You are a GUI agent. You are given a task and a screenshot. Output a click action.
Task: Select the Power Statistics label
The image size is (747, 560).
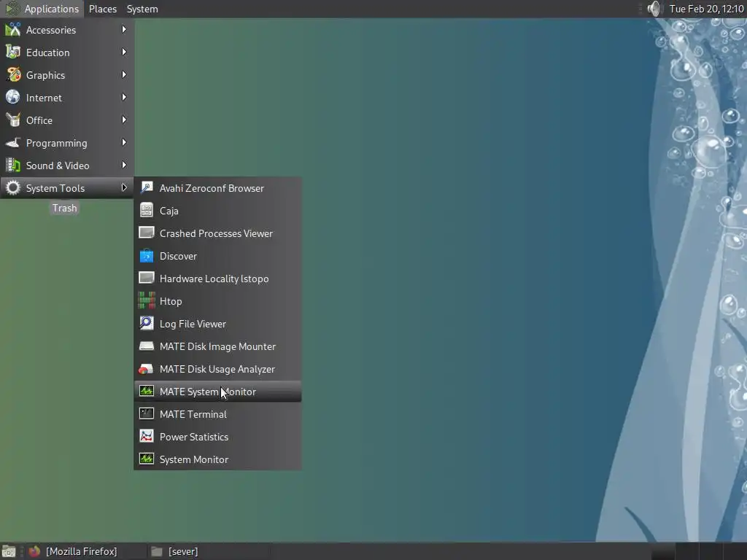pyautogui.click(x=194, y=437)
